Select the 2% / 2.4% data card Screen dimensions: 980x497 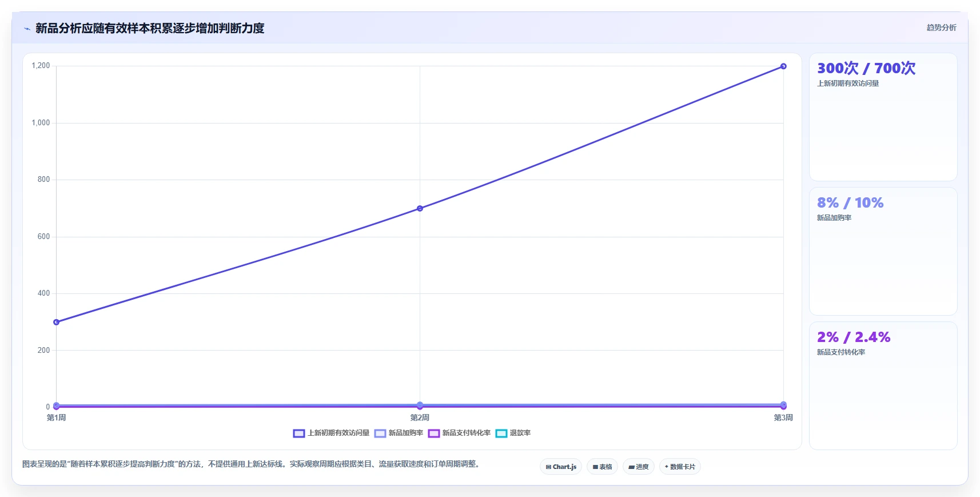883,385
